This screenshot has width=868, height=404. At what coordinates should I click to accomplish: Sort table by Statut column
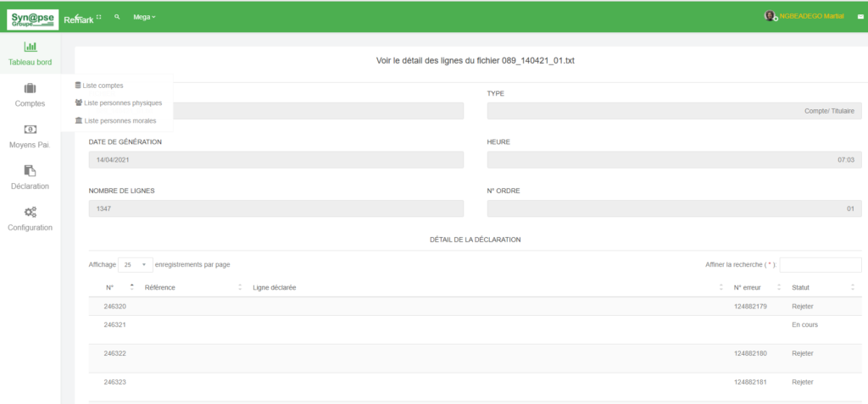[822, 288]
